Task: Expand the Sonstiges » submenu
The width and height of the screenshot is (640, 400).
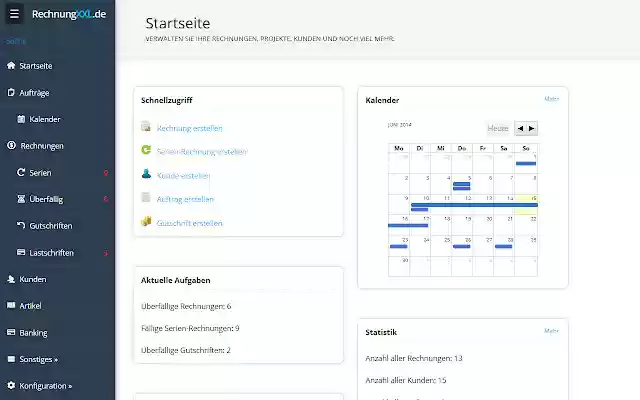Action: point(39,360)
